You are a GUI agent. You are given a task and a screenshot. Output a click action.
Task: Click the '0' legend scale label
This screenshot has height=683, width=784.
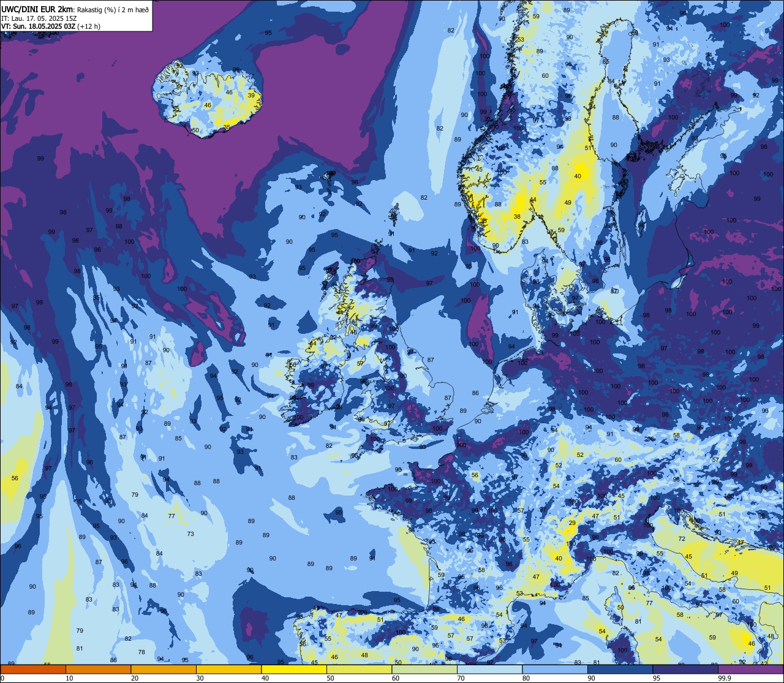pyautogui.click(x=2, y=678)
